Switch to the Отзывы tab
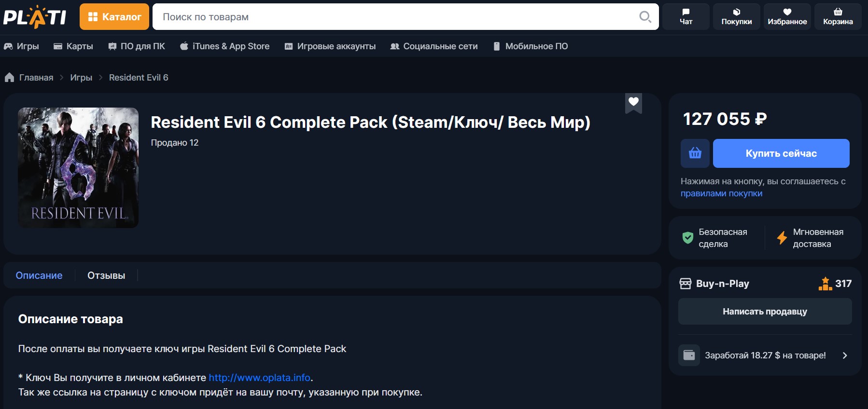Image resolution: width=868 pixels, height=409 pixels. tap(106, 275)
